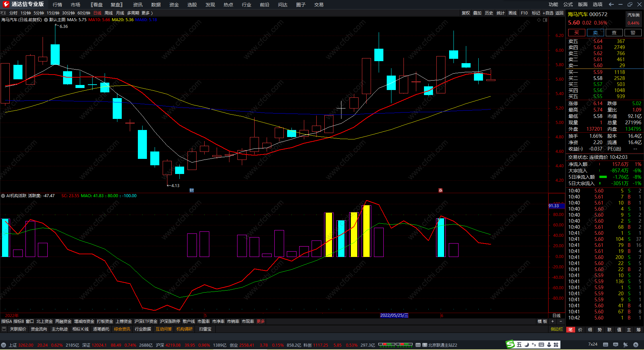644x350 pixels.
Task: Click the punctuation icon in Sogou toolbar
Action: pos(534,345)
